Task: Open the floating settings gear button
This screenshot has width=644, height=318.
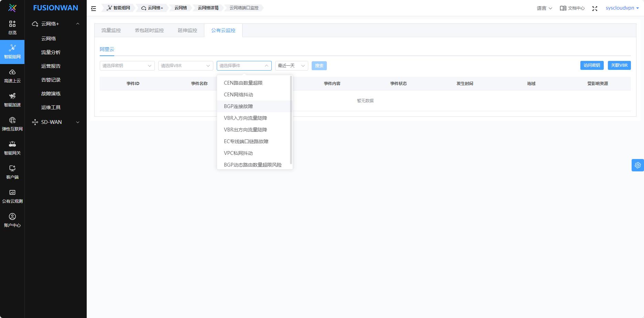Action: [x=638, y=165]
